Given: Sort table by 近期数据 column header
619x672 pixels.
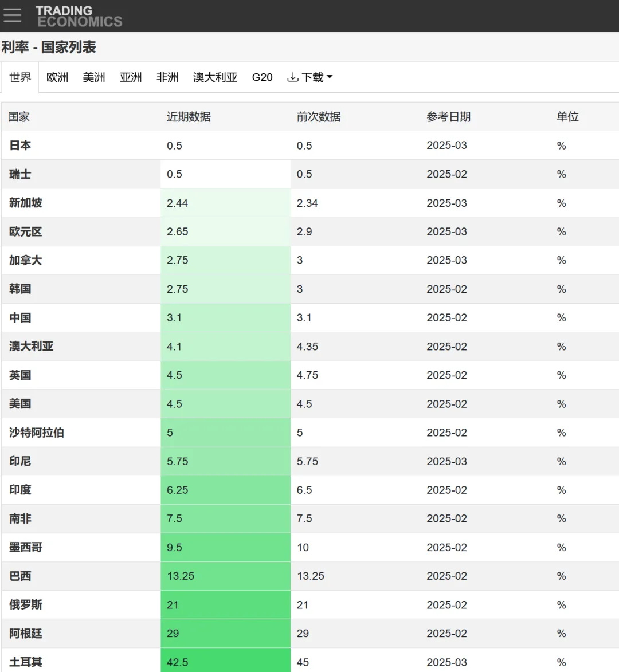Looking at the screenshot, I should [188, 116].
